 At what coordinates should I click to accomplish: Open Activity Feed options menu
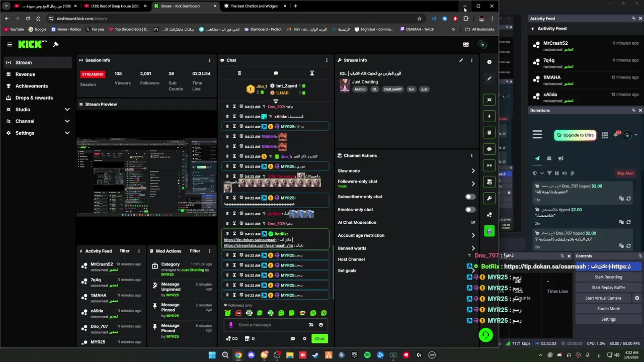point(139,251)
